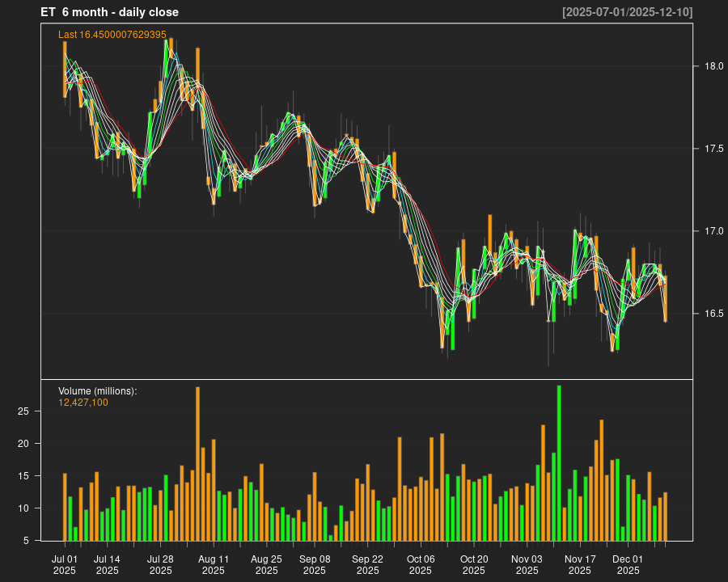Click the chart title 'ET 6 month - daily close'
The width and height of the screenshot is (728, 582).
tap(110, 12)
